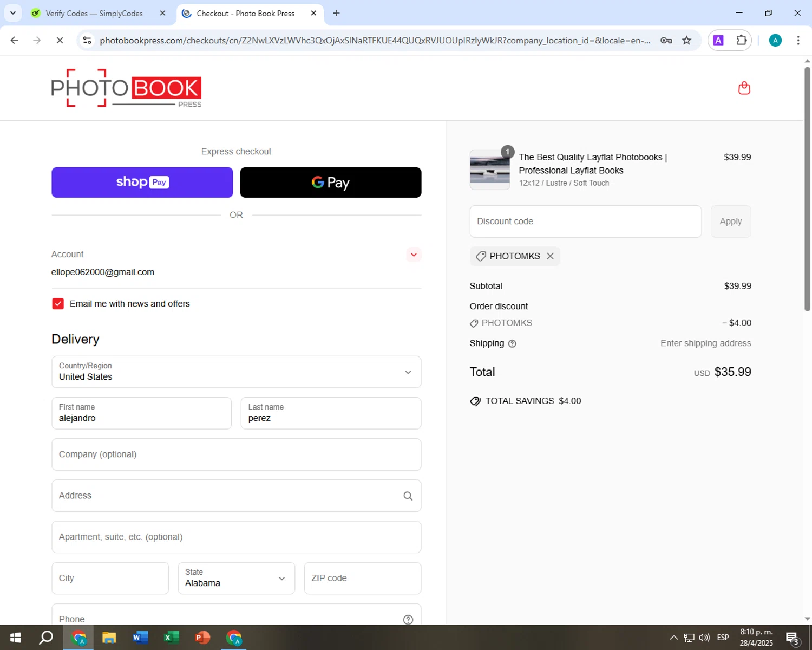Viewport: 812px width, 650px height.
Task: Open the notifications center icon
Action: (793, 638)
